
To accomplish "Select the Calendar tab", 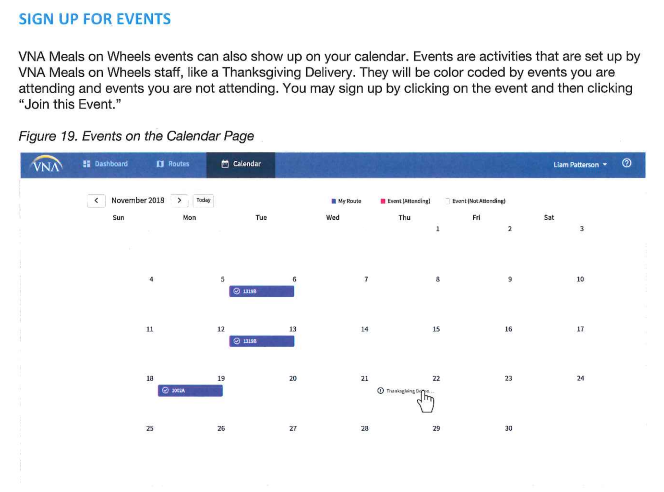I will (241, 164).
